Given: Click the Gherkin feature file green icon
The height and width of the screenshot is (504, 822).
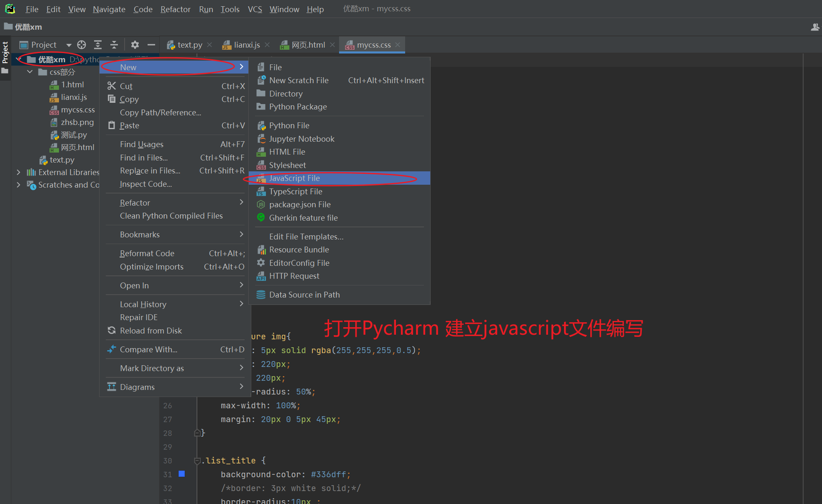Looking at the screenshot, I should click(x=261, y=217).
